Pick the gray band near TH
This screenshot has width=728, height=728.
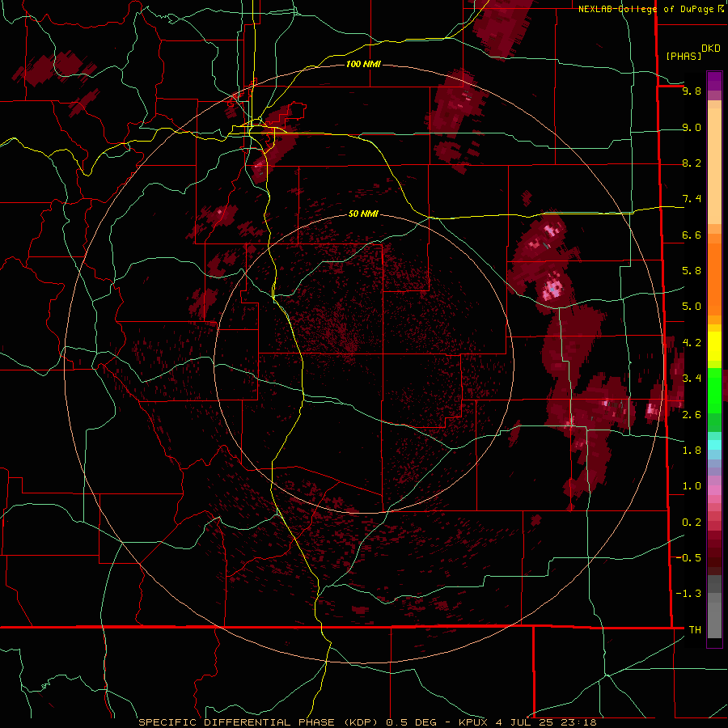(x=714, y=620)
